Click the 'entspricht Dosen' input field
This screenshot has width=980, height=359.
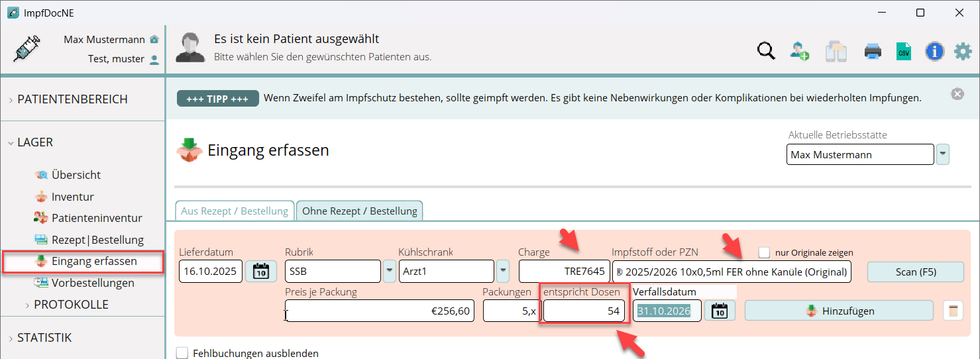click(583, 311)
